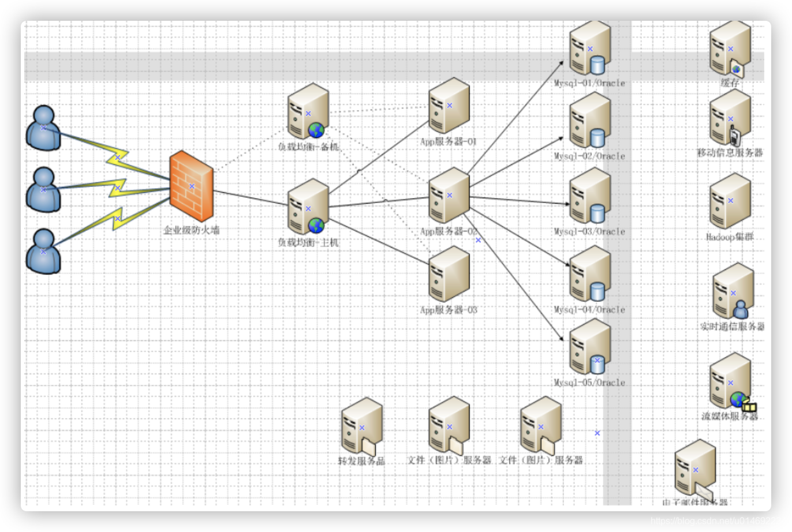This screenshot has width=792, height=532.
Task: Click the 转发服务器 text label
Action: (x=361, y=461)
